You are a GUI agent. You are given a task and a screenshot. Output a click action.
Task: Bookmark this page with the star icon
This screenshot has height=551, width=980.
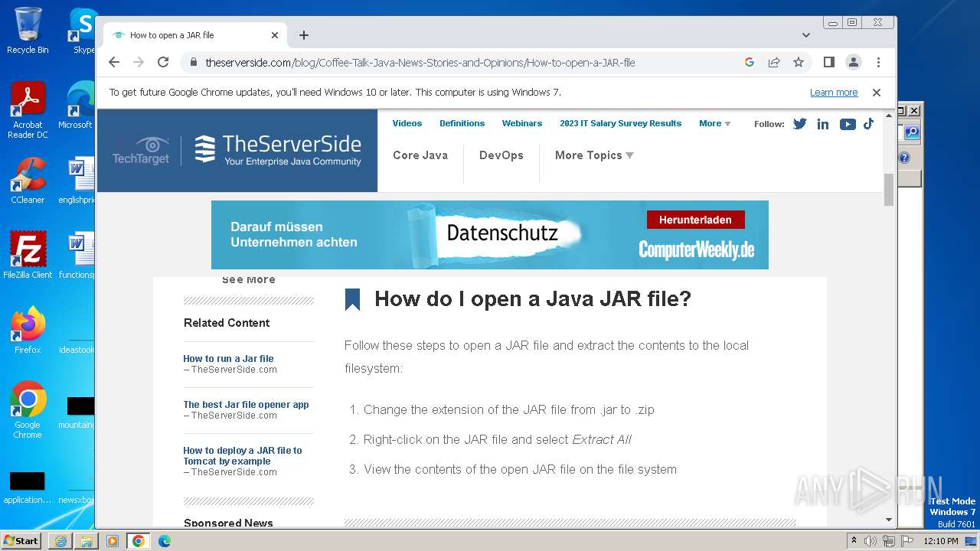(799, 62)
